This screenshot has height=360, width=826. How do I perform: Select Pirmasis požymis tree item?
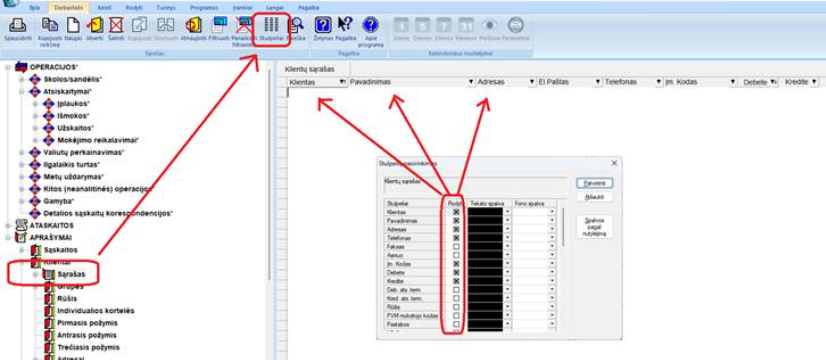87,323
